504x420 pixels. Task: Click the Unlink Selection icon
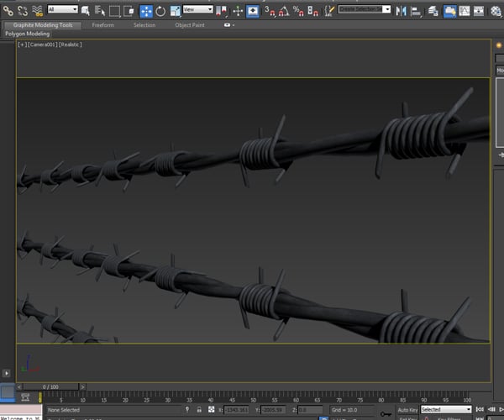point(23,11)
